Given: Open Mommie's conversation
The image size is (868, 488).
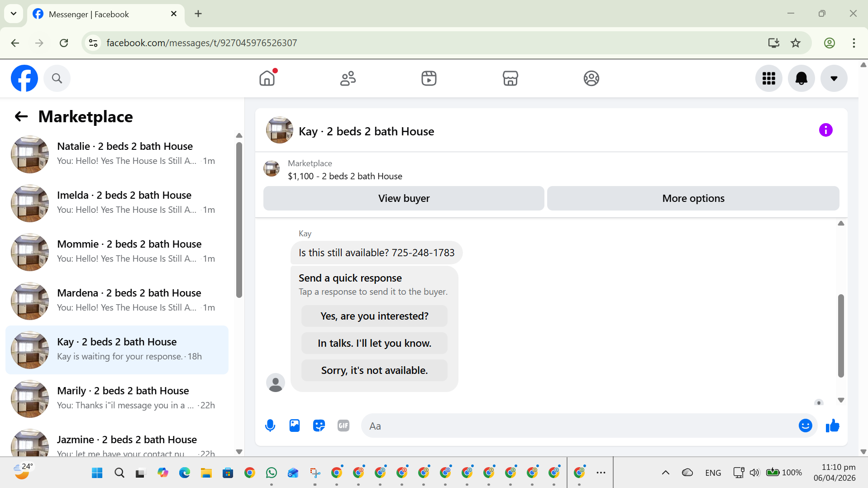Looking at the screenshot, I should point(117,252).
